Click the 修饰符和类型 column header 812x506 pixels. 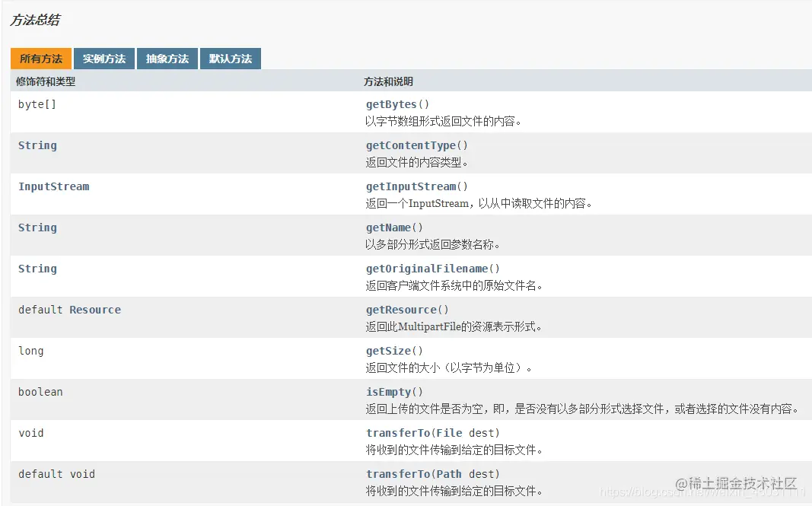click(x=46, y=81)
